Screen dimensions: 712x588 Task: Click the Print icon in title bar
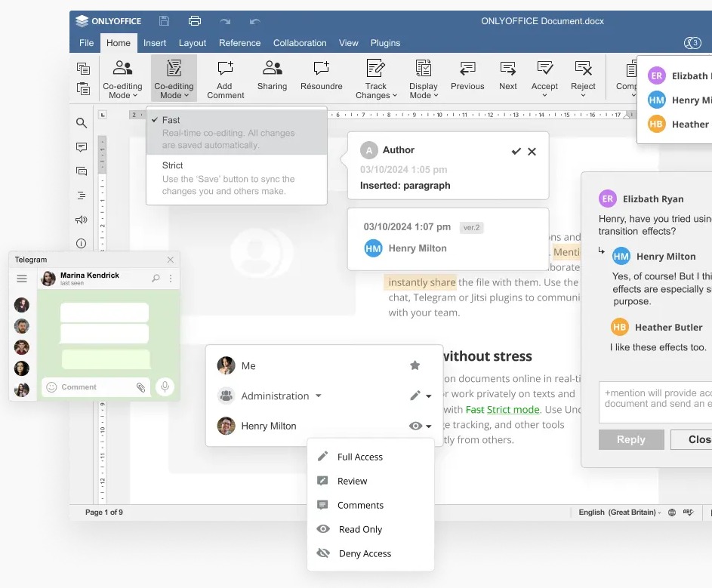pyautogui.click(x=195, y=21)
